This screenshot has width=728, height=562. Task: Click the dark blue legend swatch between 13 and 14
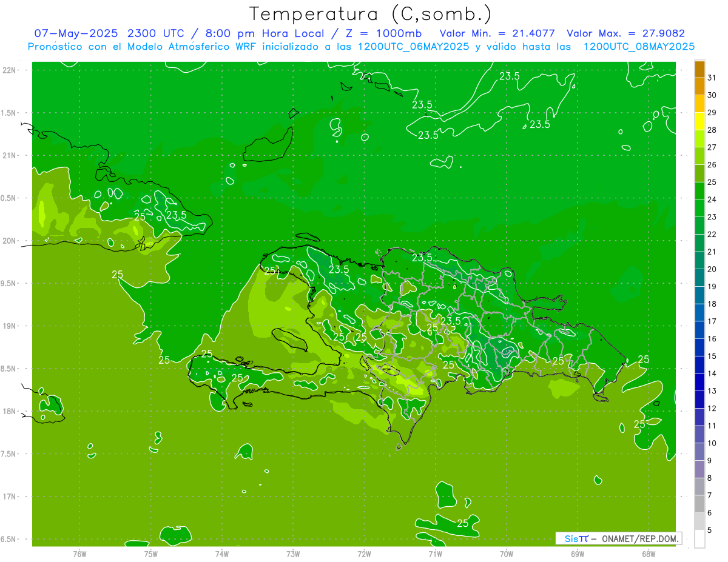(699, 382)
